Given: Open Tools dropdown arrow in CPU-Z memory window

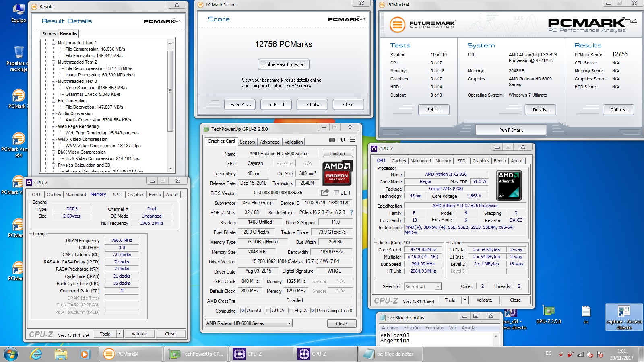Looking at the screenshot, I should tap(120, 334).
